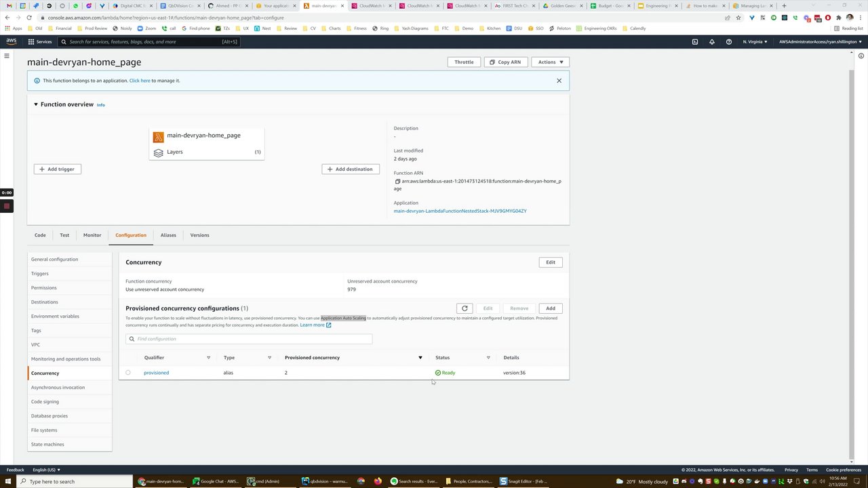Viewport: 868px width, 488px height.
Task: Sort by the Type column arrow
Action: click(269, 358)
